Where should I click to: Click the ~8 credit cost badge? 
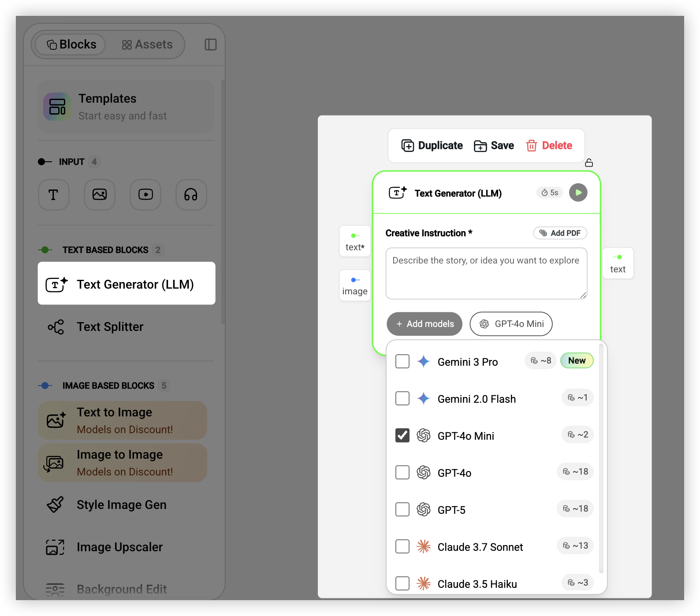(x=540, y=360)
